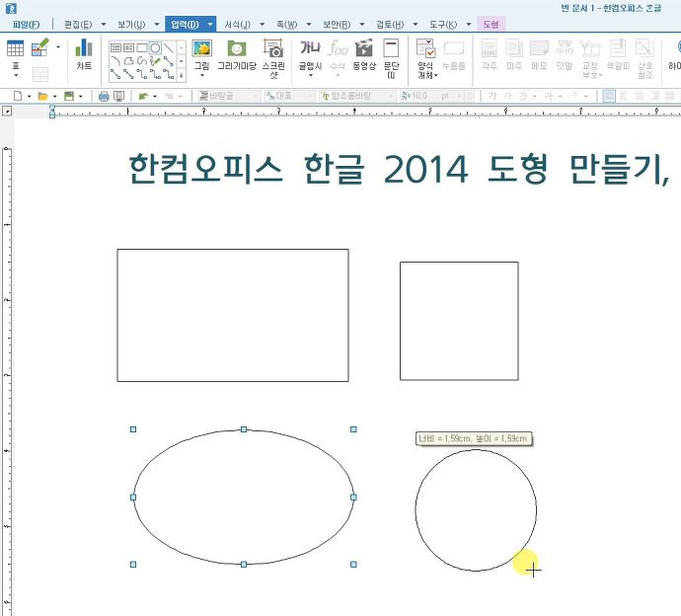This screenshot has height=616, width=681.
Task: Click the ruler tab-type button at the ruler corner
Action: (x=7, y=112)
